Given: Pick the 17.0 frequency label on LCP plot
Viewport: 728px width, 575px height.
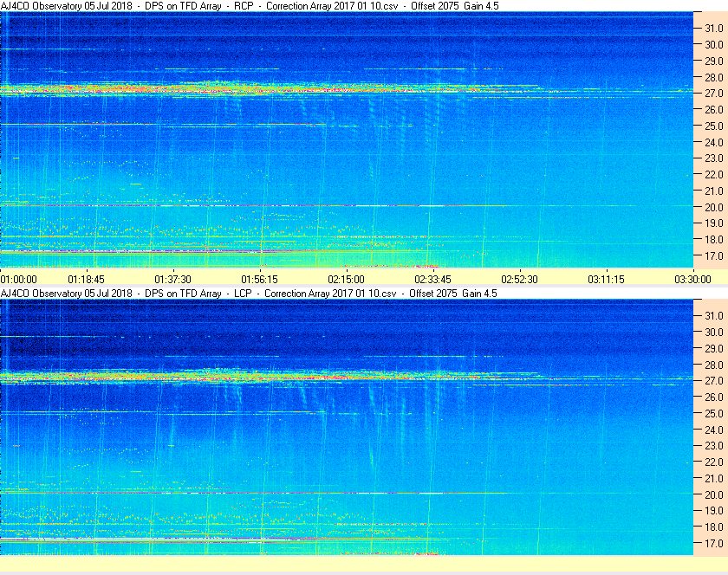Looking at the screenshot, I should (x=714, y=543).
